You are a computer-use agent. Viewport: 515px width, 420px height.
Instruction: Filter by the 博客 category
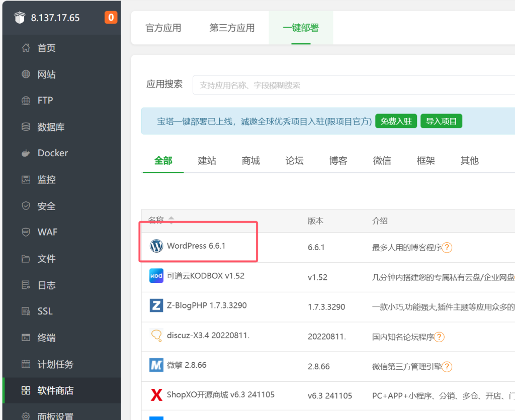[338, 160]
